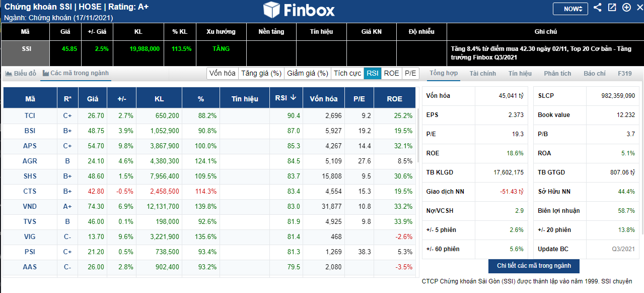644x293 pixels.
Task: Click the Biểu đồ chart icon tab
Action: 21,74
